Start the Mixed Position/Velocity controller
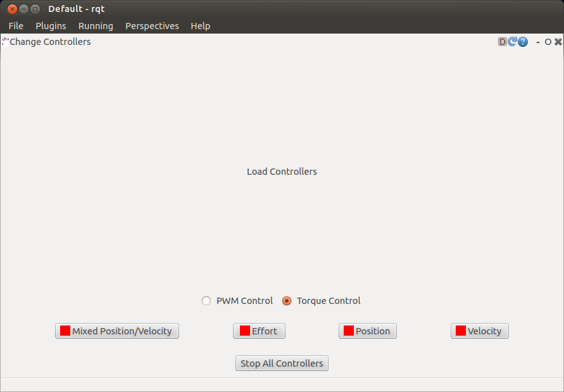Viewport: 564px width, 392px height. [117, 331]
